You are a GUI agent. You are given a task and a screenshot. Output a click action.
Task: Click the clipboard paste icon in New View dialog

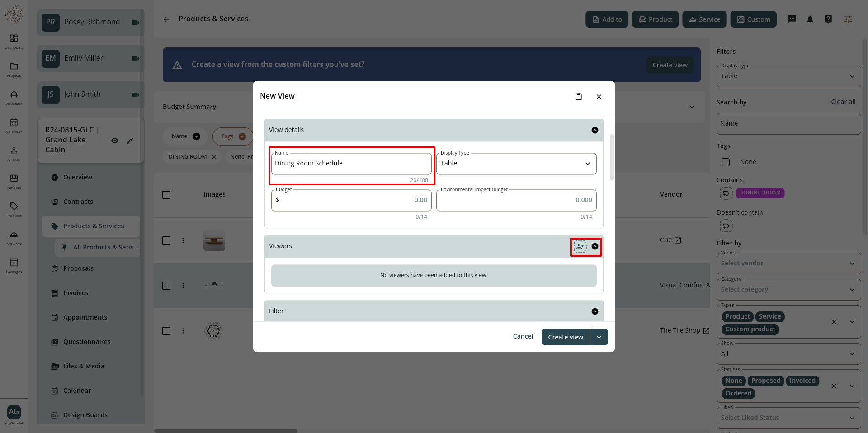(579, 97)
